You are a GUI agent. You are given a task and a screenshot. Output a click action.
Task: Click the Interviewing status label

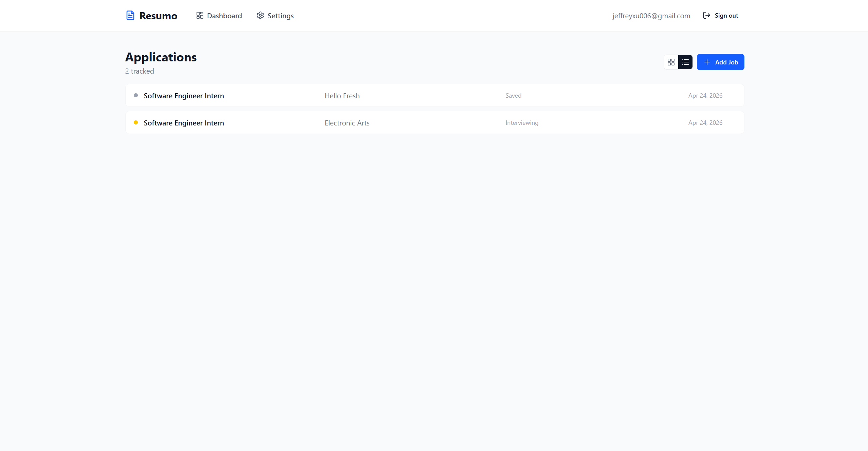click(522, 123)
